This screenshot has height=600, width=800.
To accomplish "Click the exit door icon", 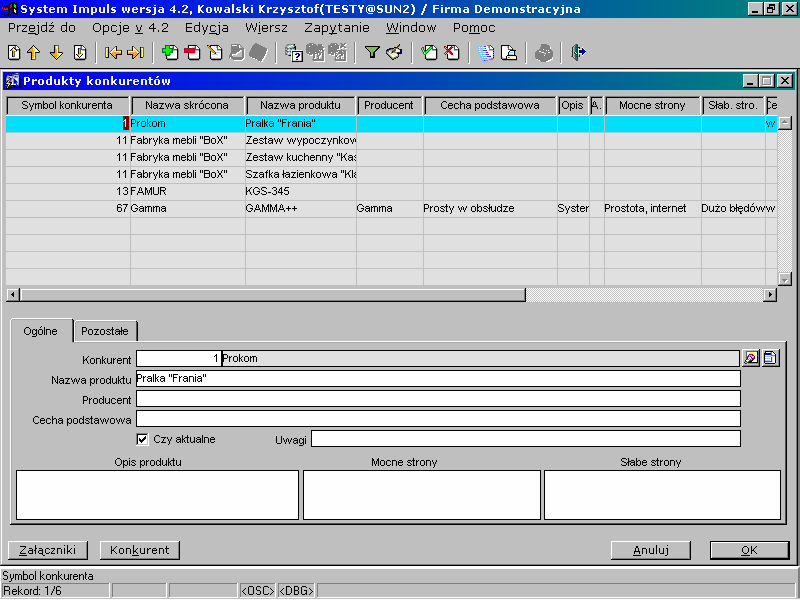I will click(578, 53).
